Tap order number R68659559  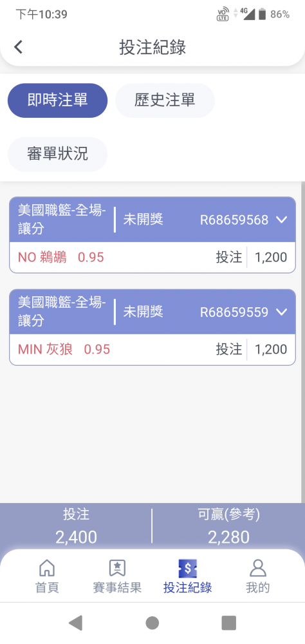(234, 312)
